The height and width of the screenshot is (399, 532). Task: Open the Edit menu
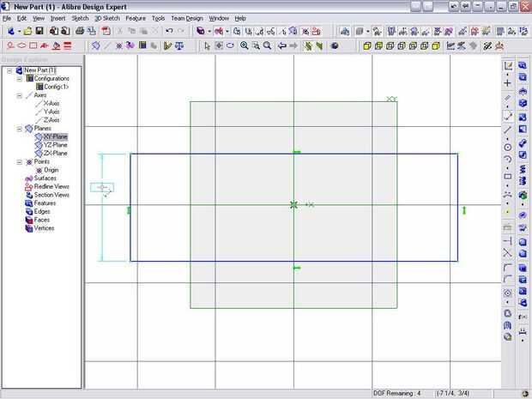pos(21,18)
